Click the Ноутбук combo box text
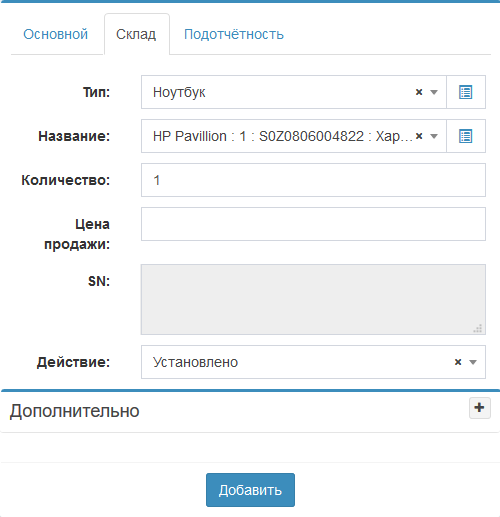 pos(179,92)
